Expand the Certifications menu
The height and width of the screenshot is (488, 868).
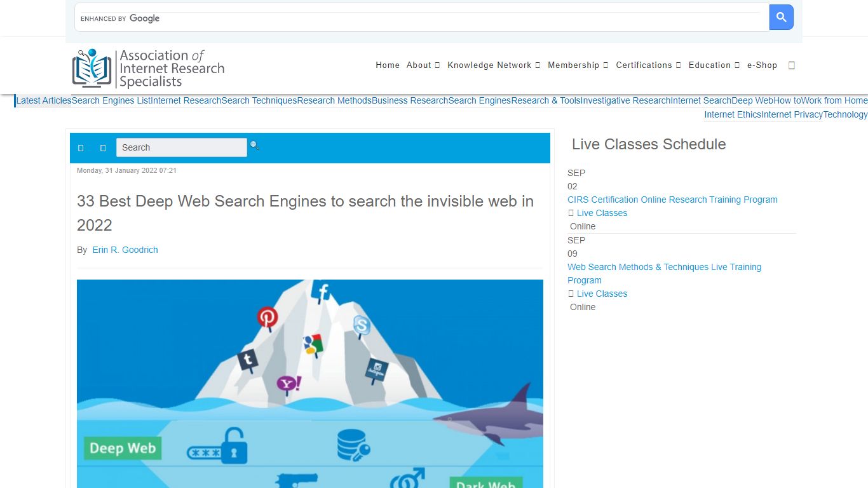tap(648, 65)
